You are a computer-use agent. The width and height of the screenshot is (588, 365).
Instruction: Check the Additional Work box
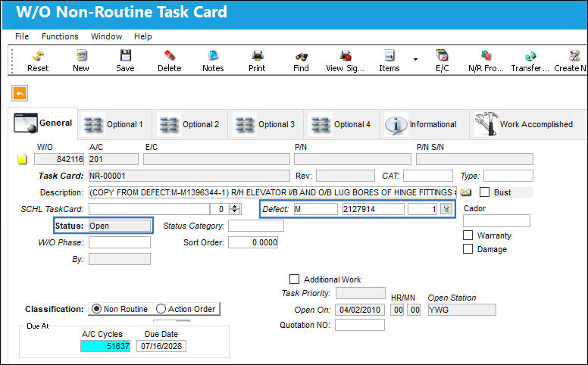coord(294,279)
